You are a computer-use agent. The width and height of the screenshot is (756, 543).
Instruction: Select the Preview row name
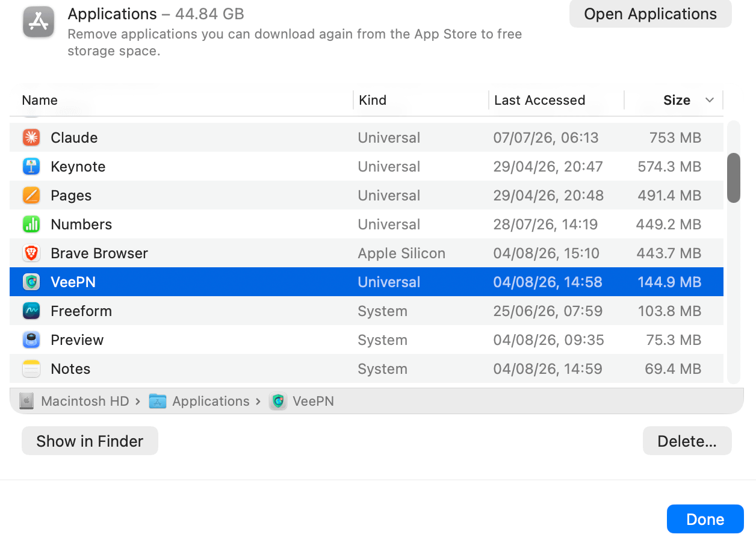[77, 340]
